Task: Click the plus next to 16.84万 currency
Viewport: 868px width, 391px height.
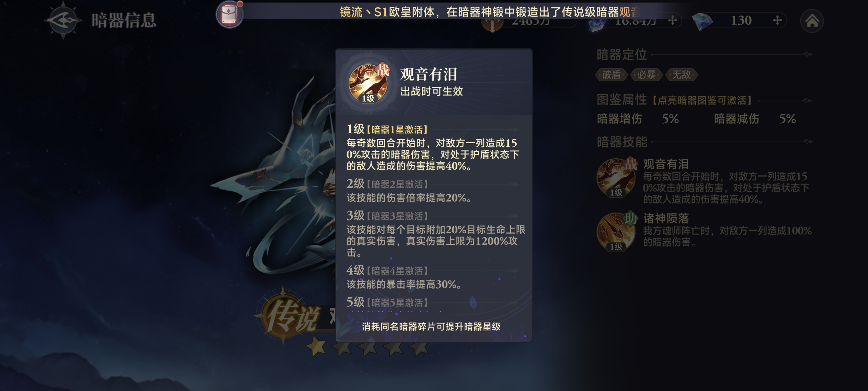Action: pyautogui.click(x=672, y=21)
